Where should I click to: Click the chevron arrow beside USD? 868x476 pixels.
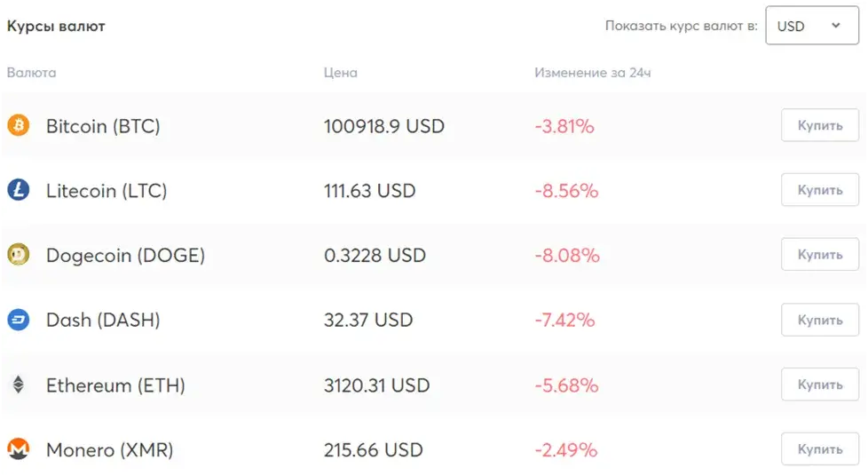point(836,25)
